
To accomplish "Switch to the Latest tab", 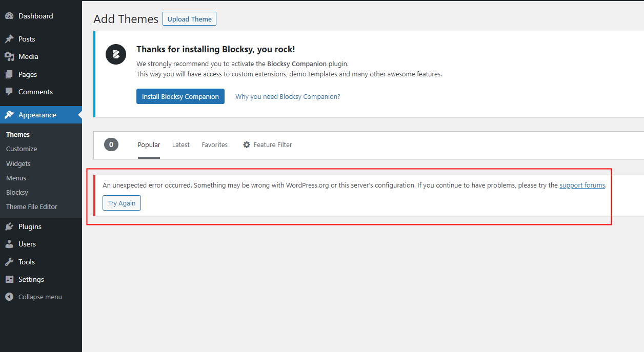I will click(x=181, y=145).
